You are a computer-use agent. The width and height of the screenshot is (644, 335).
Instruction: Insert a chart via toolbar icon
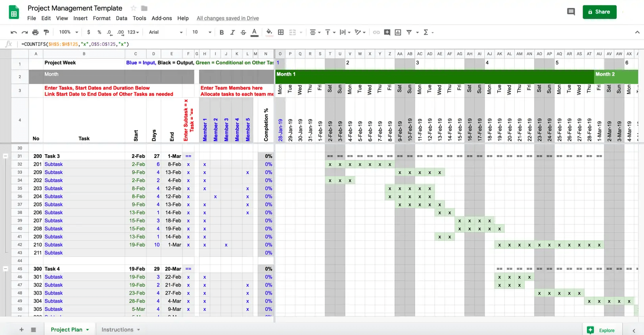coord(398,33)
